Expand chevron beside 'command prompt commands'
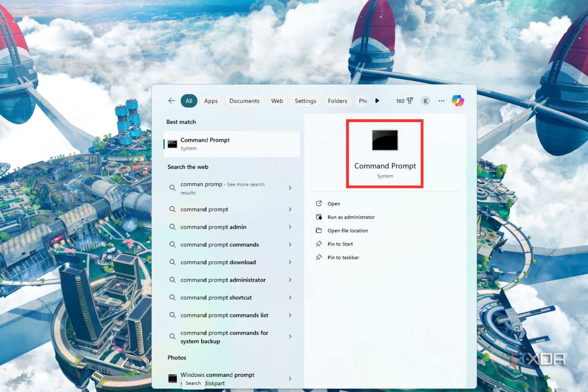The width and height of the screenshot is (588, 392). tap(290, 244)
